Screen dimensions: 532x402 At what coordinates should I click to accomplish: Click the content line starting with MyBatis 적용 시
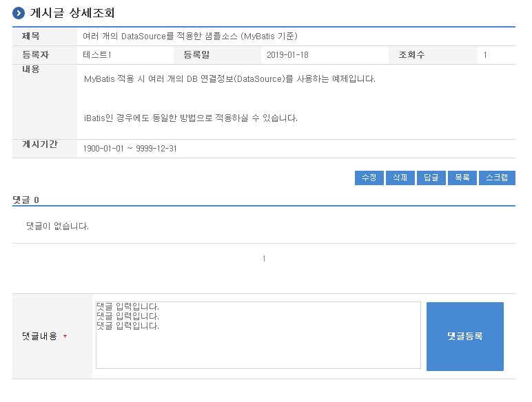click(x=229, y=78)
